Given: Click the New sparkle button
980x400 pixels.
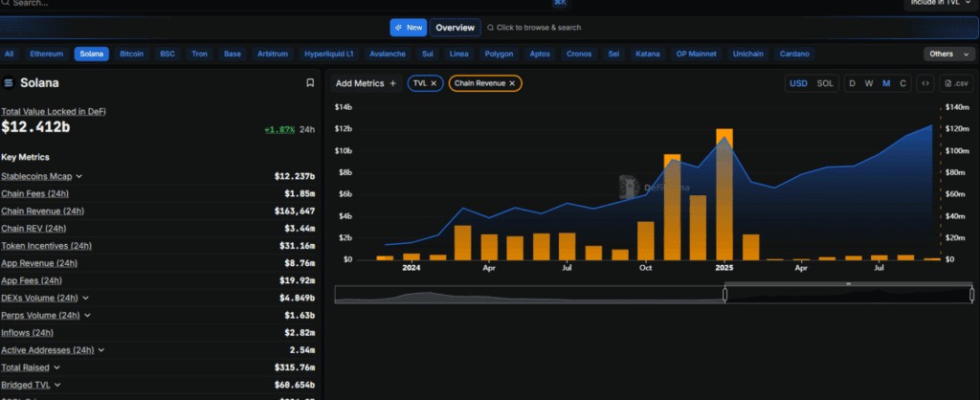Looking at the screenshot, I should point(408,28).
